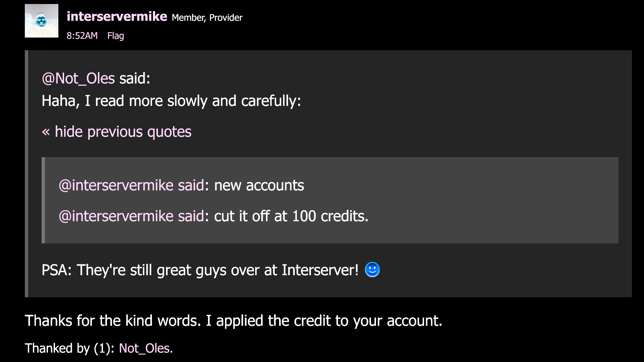Open the @Not_Oles mention in quote

[78, 78]
